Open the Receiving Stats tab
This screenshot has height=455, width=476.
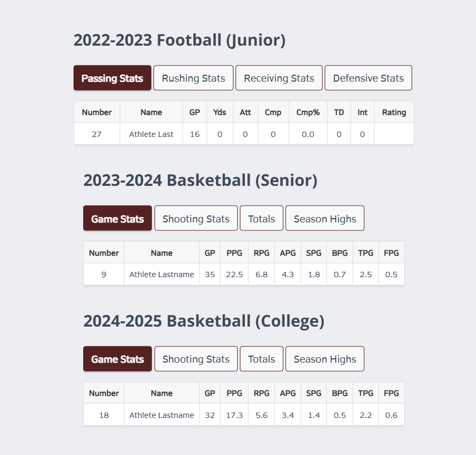tap(279, 78)
